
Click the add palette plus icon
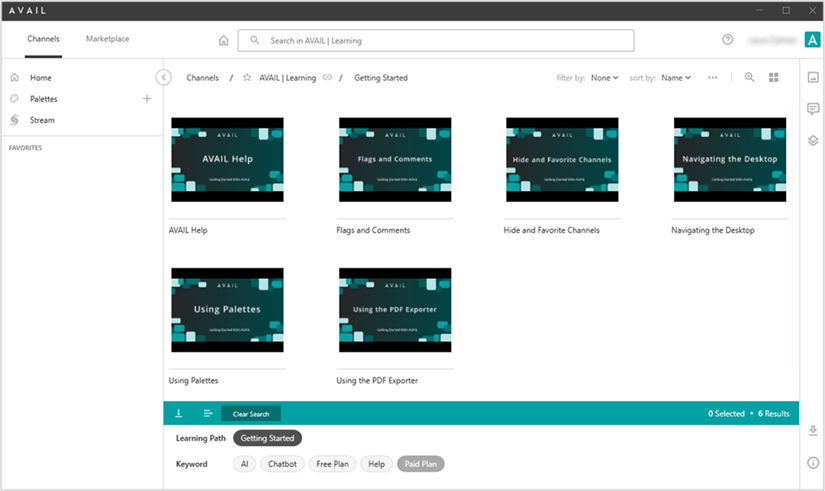pyautogui.click(x=147, y=99)
